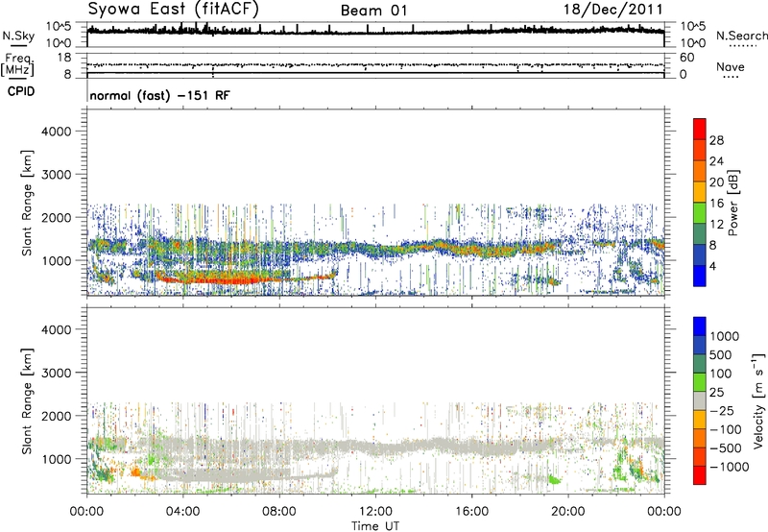The image size is (768, 532).
Task: Click the '18' tick of the frequency panel
Action: [63, 58]
